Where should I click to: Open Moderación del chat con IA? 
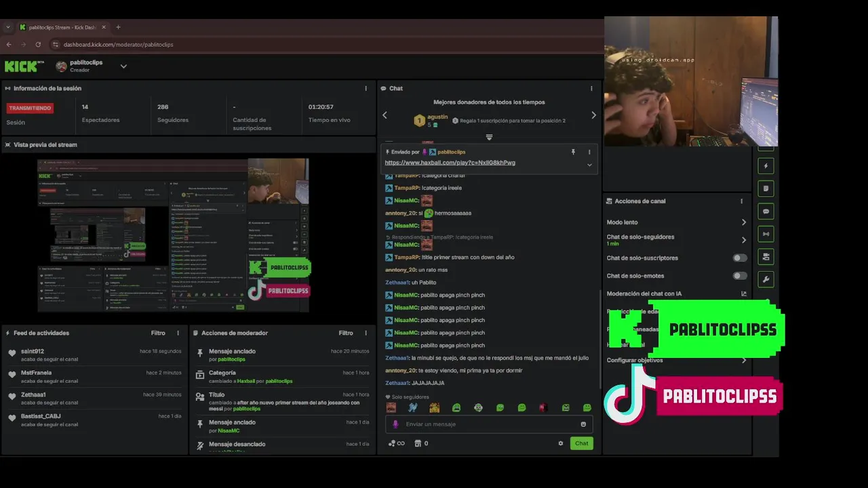tap(677, 293)
